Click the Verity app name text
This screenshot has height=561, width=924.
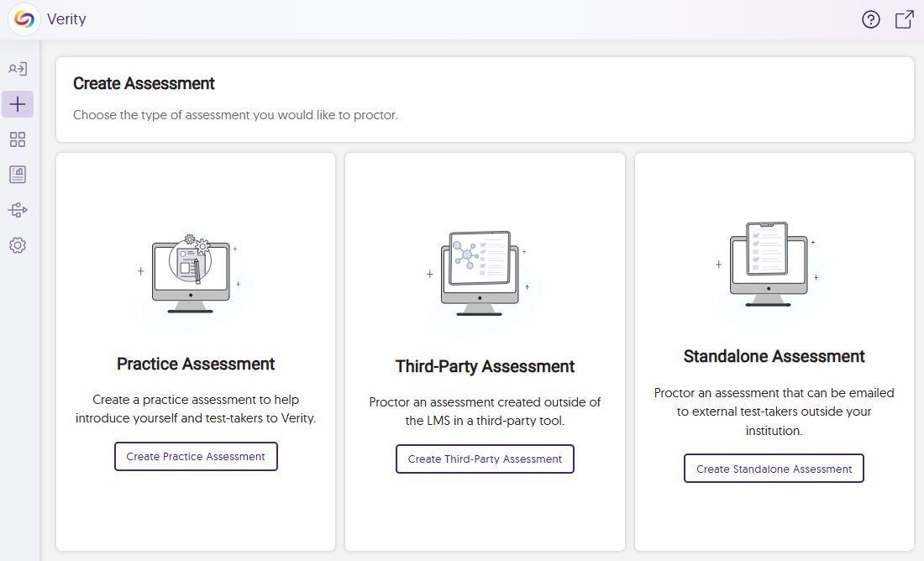(66, 19)
